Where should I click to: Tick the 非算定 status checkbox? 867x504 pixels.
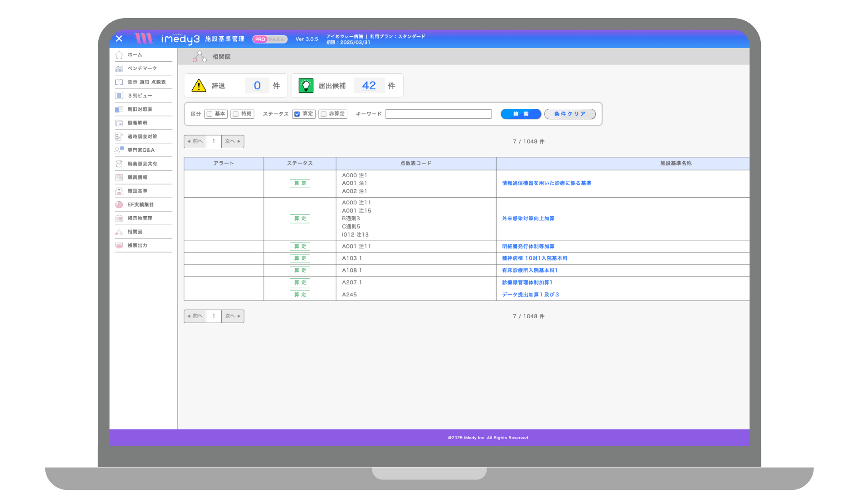coord(323,114)
